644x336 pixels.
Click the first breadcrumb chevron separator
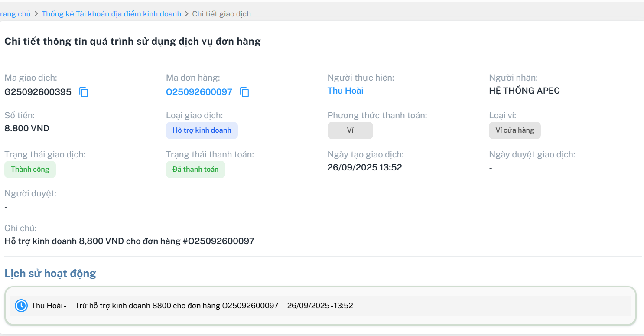tap(36, 14)
